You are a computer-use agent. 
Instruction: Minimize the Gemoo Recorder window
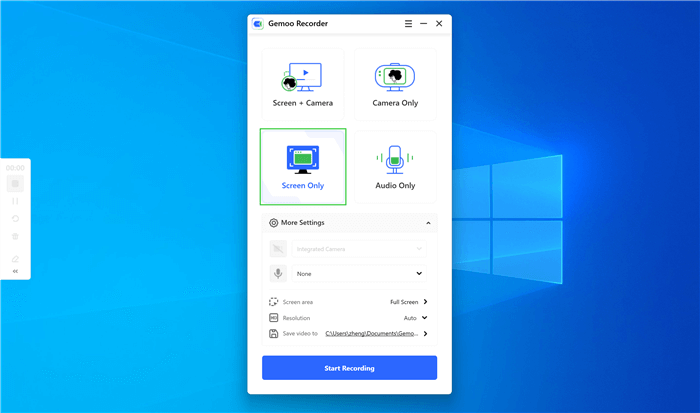tap(423, 24)
